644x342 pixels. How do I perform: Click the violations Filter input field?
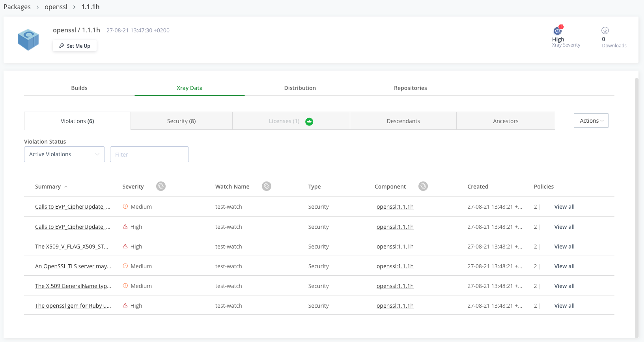click(149, 154)
